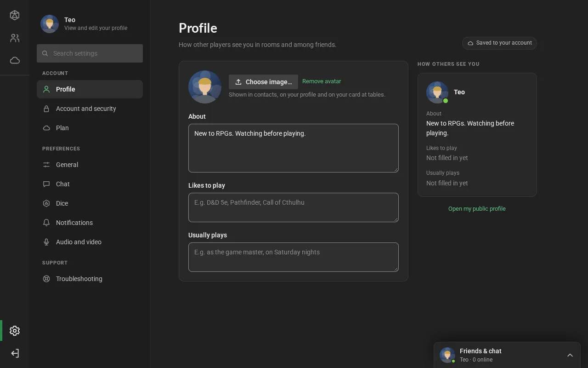Screen dimensions: 588x368
Task: Click the sign out arrow icon
Action: (15, 353)
